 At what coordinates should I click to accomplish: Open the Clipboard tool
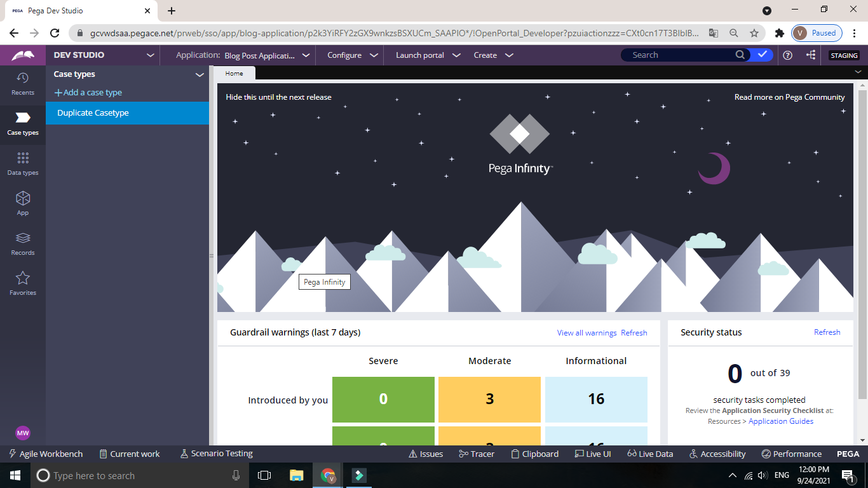pyautogui.click(x=535, y=454)
